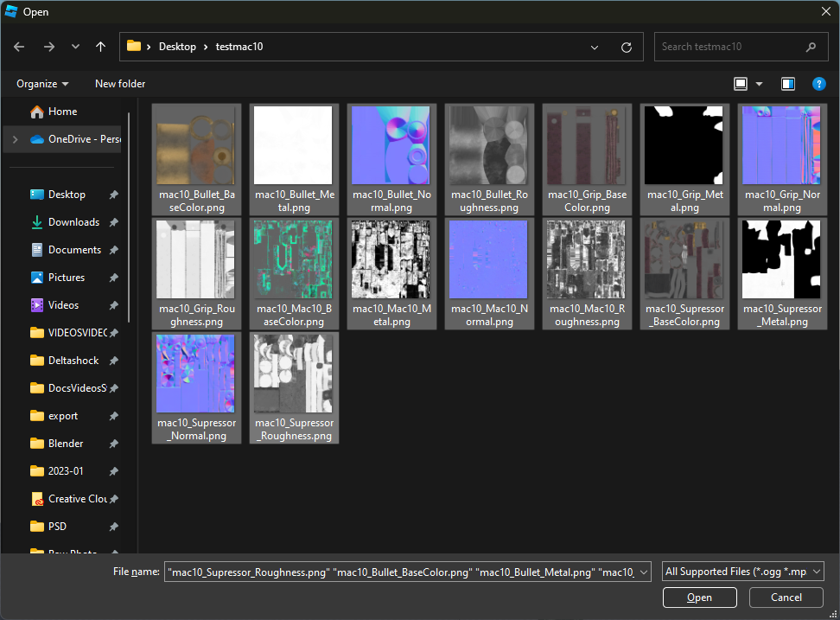Open the Downloads folder in sidebar

click(x=73, y=222)
